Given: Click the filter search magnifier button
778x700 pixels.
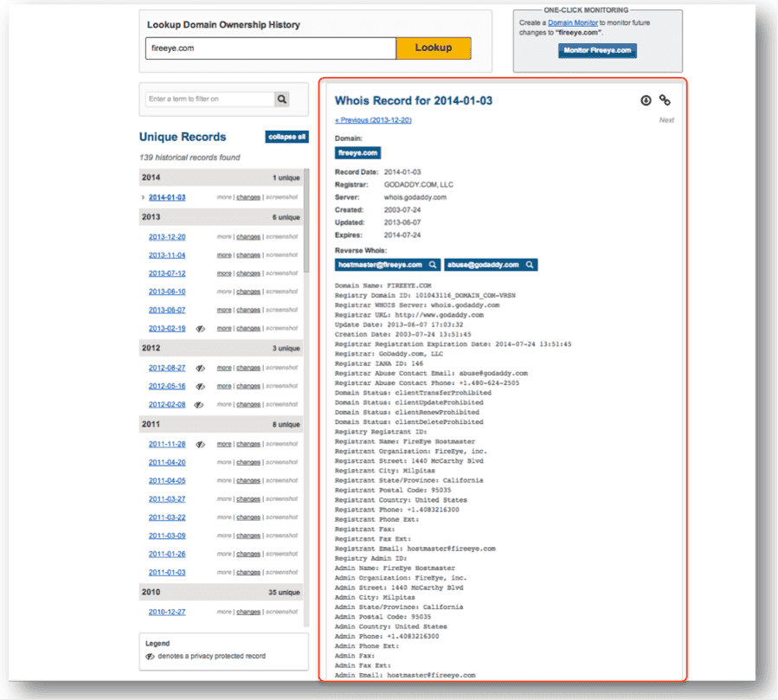Looking at the screenshot, I should coord(282,100).
